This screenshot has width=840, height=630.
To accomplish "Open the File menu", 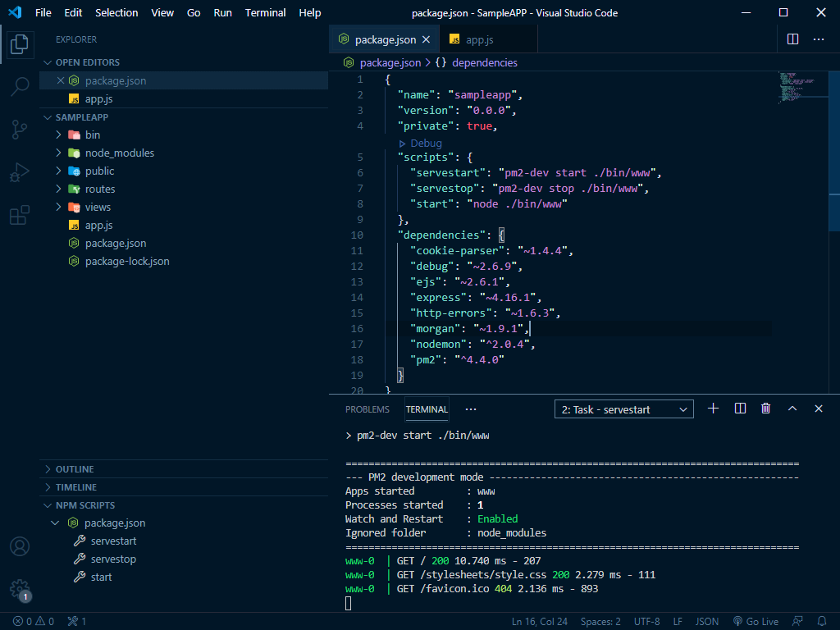I will [43, 13].
